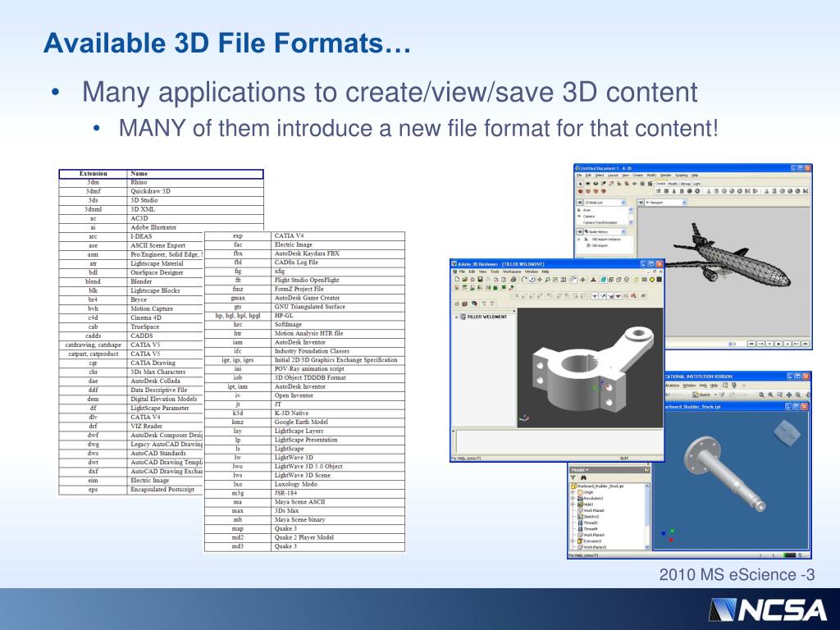This screenshot has width=840, height=630.
Task: Click black triangle icon in 3D Reviewer toolbar
Action: point(593,280)
